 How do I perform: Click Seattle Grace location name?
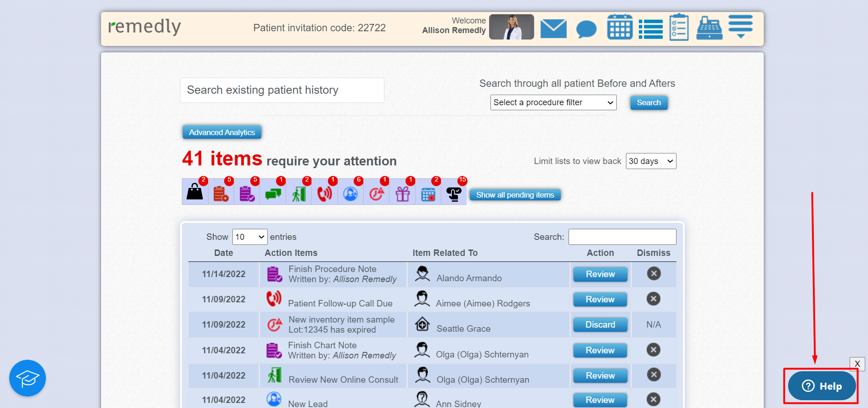(463, 329)
